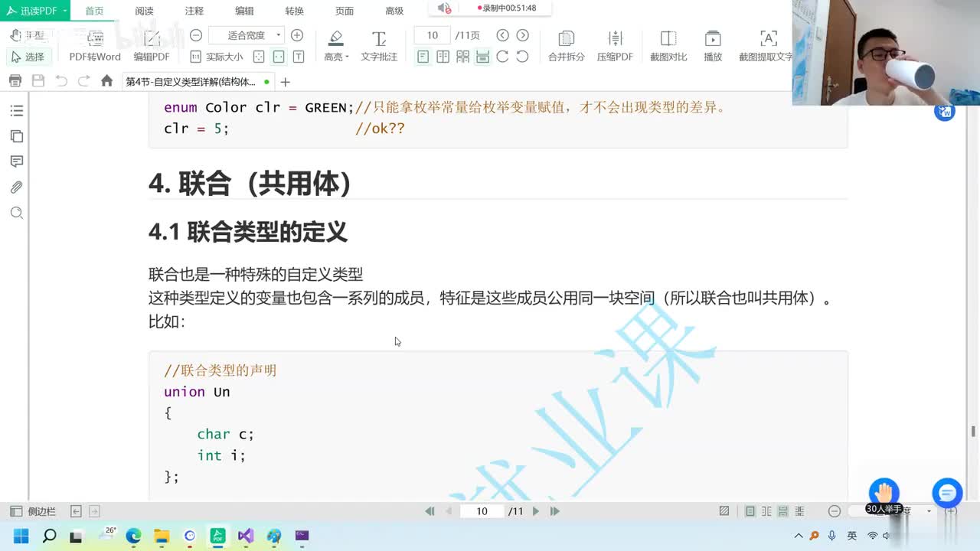Open the 截图对比 screenshot compare tool

click(668, 46)
